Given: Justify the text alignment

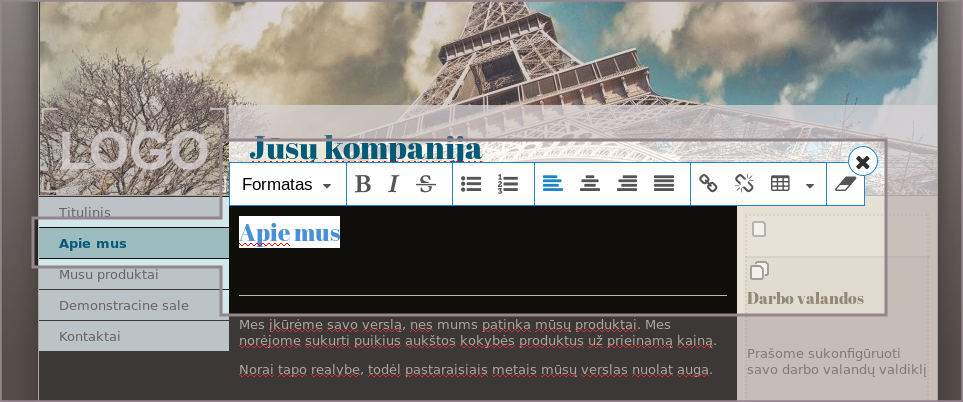Looking at the screenshot, I should (664, 184).
